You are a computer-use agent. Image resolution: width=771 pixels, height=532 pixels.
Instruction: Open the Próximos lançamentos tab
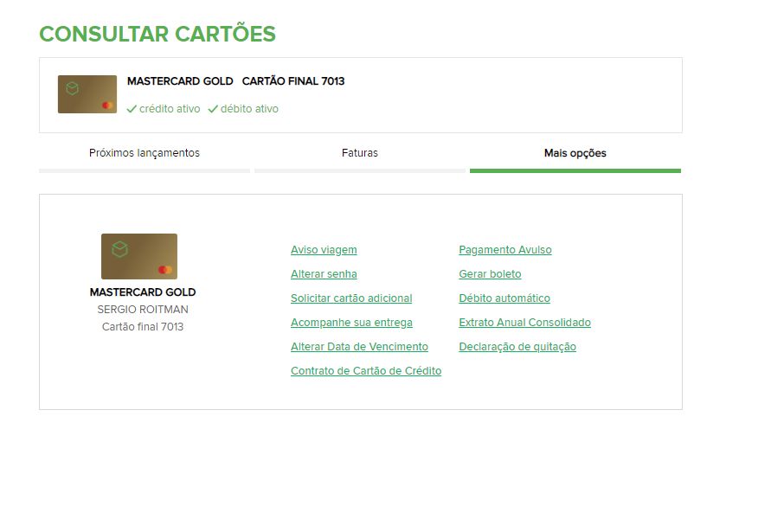pyautogui.click(x=144, y=153)
